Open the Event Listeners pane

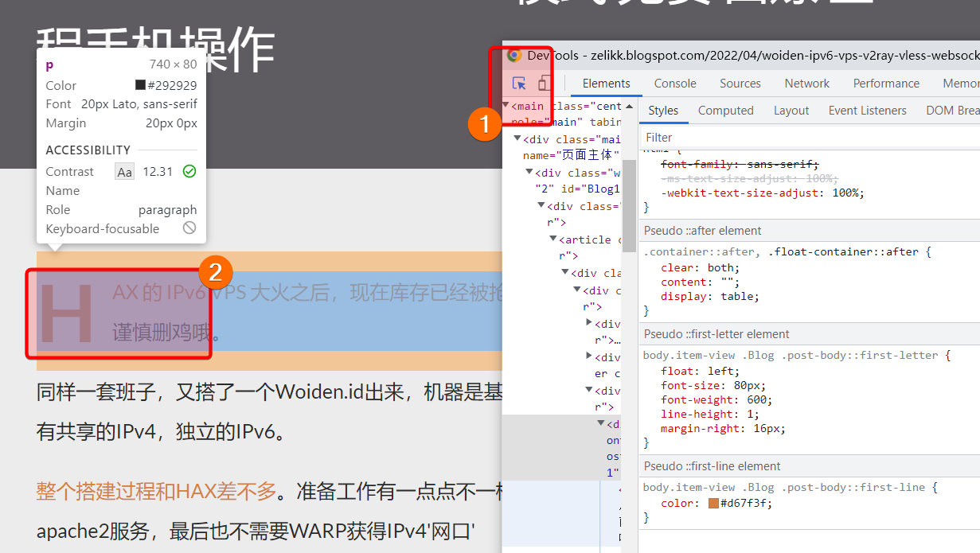(x=867, y=111)
